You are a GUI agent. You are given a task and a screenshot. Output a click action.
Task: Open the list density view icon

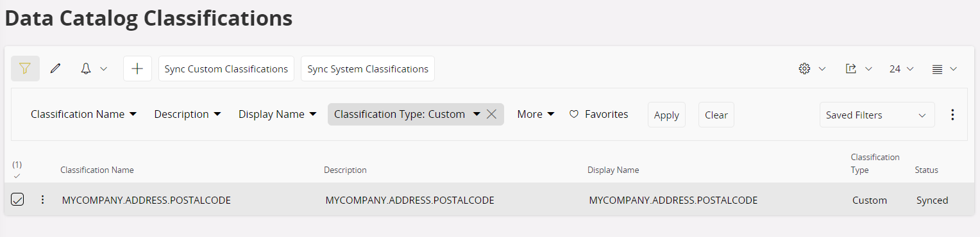pyautogui.click(x=944, y=69)
